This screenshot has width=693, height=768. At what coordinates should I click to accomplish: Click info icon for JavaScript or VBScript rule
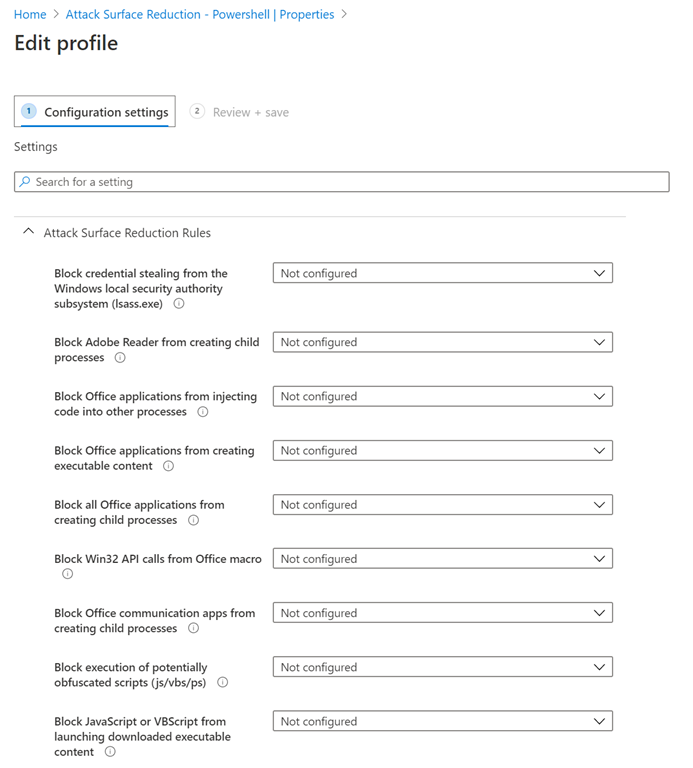tap(110, 752)
